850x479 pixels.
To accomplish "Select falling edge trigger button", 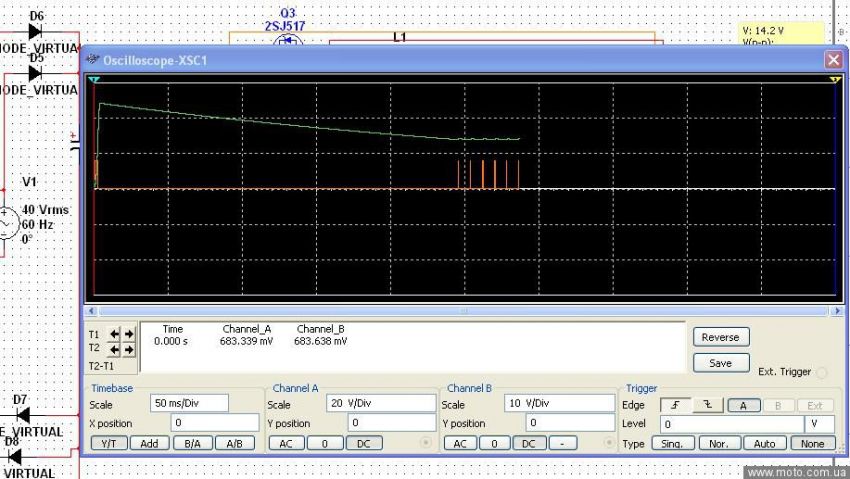I will [707, 405].
